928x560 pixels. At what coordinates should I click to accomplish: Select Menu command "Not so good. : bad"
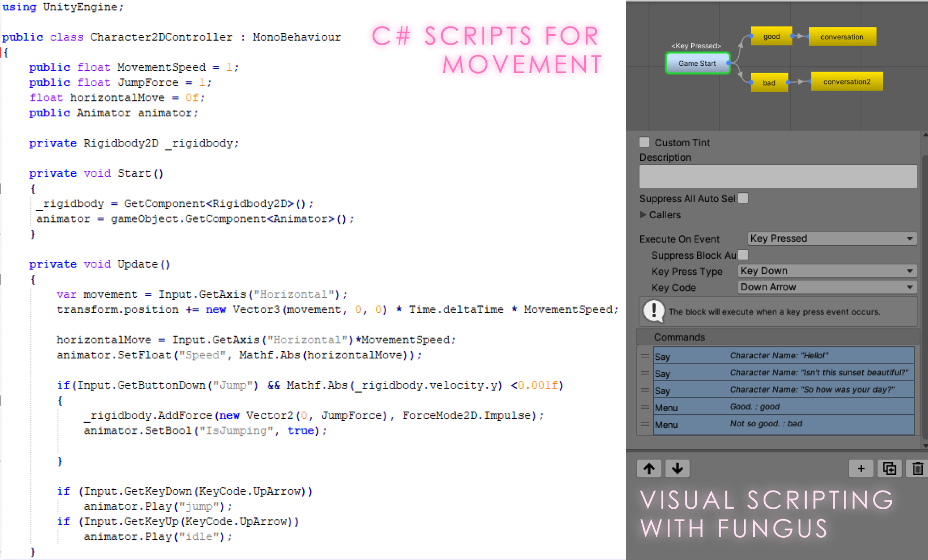(783, 424)
